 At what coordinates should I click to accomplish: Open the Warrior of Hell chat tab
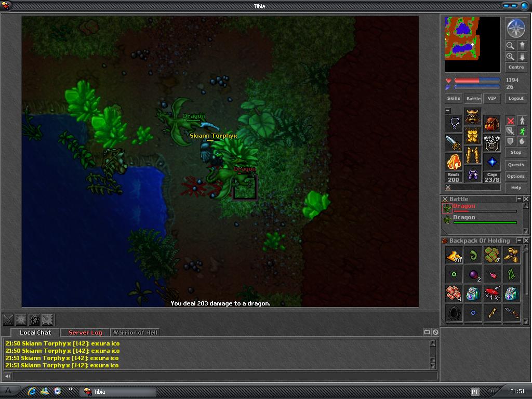135,332
